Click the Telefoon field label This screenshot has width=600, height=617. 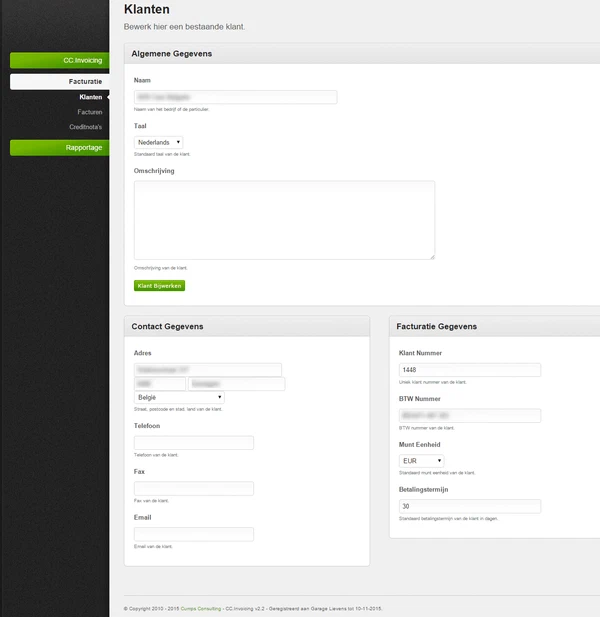pos(147,426)
